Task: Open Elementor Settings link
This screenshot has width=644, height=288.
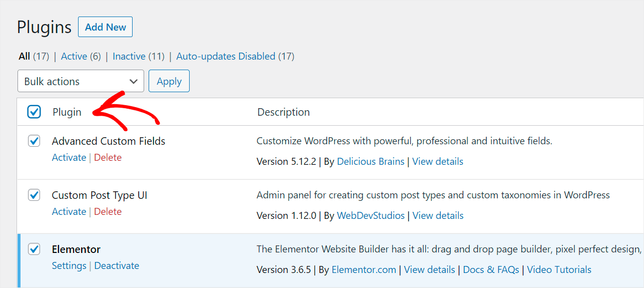Action: (69, 265)
